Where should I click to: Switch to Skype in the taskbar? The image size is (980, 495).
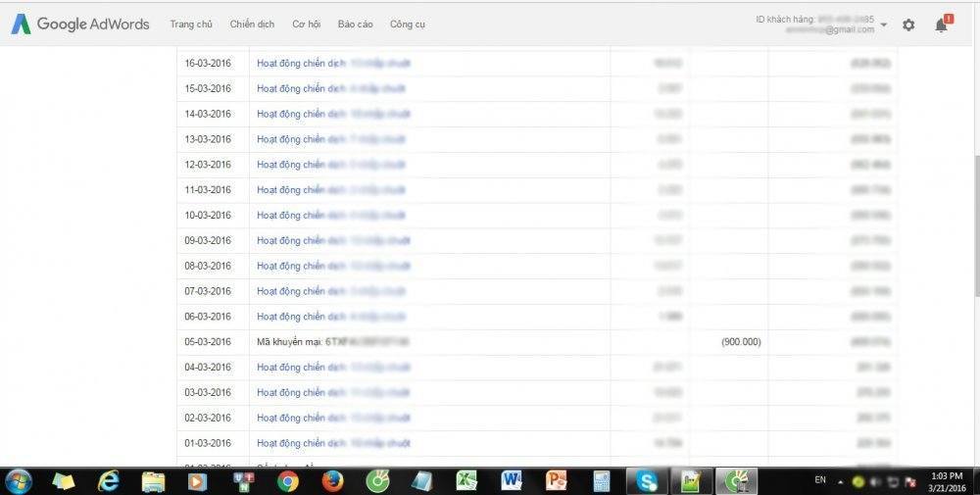pyautogui.click(x=647, y=481)
